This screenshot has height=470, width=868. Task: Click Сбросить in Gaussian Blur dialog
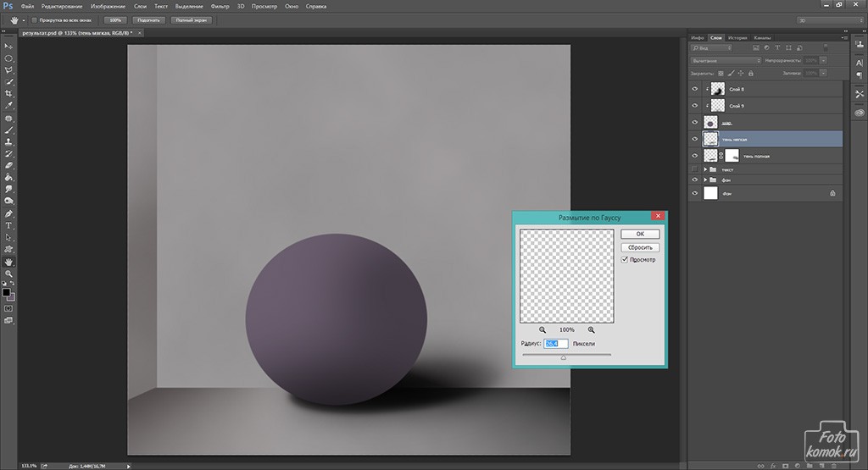(x=640, y=247)
